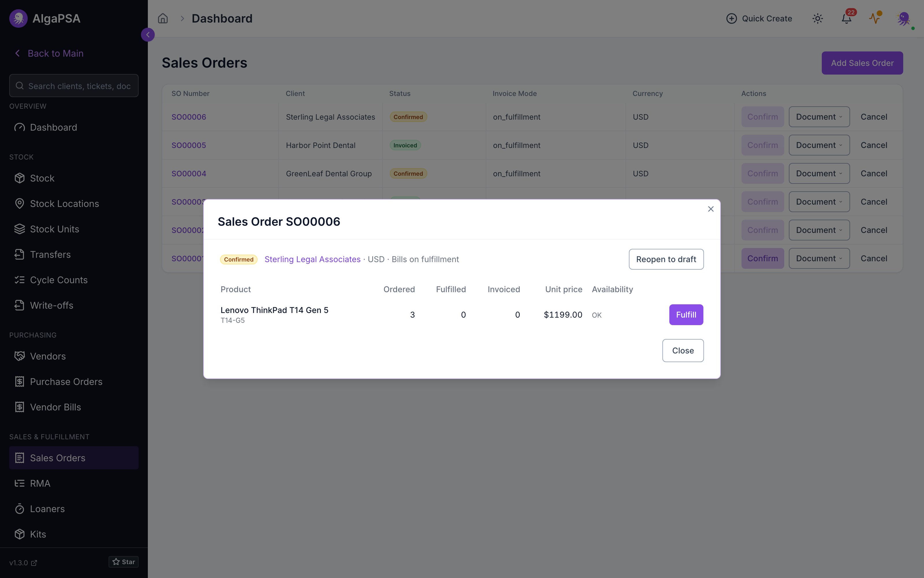Focus the search clients, tickets field

tap(74, 86)
